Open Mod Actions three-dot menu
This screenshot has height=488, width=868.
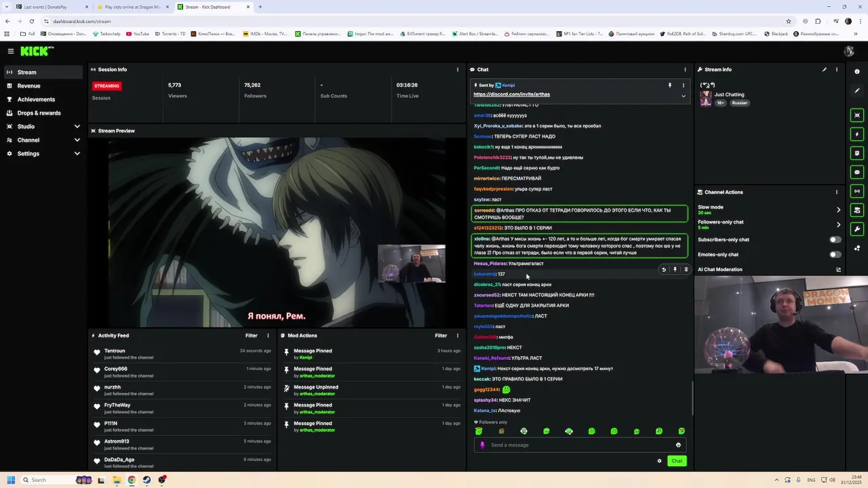(x=457, y=335)
